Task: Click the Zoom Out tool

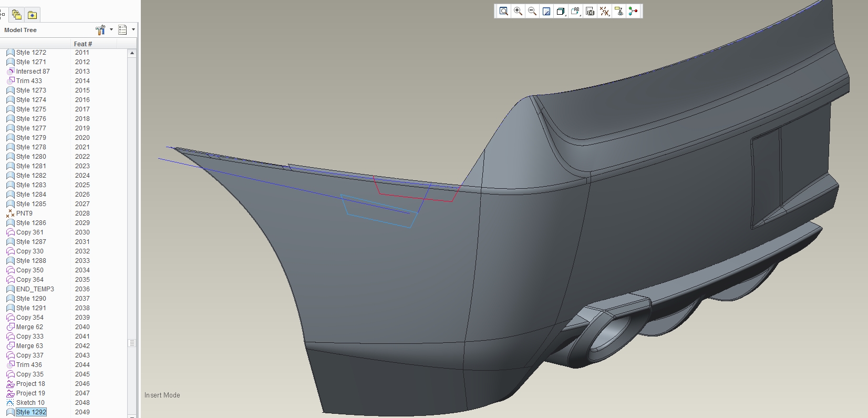Action: click(x=532, y=11)
